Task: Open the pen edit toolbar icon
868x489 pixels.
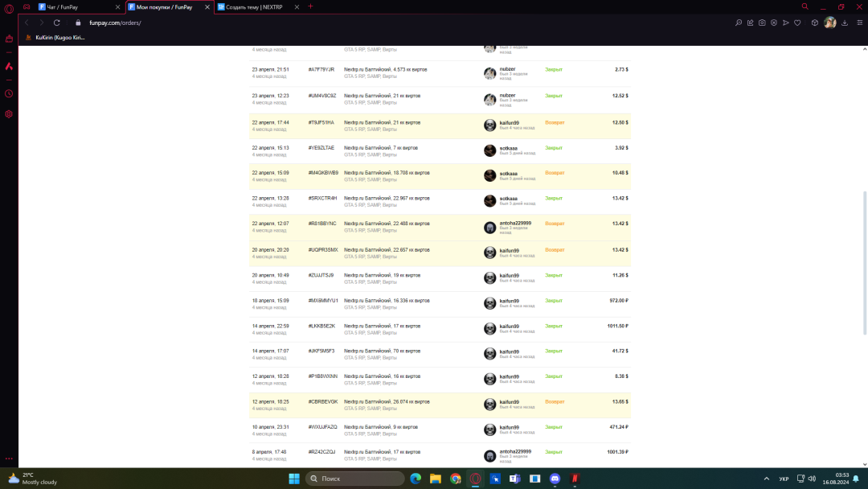Action: pos(750,23)
